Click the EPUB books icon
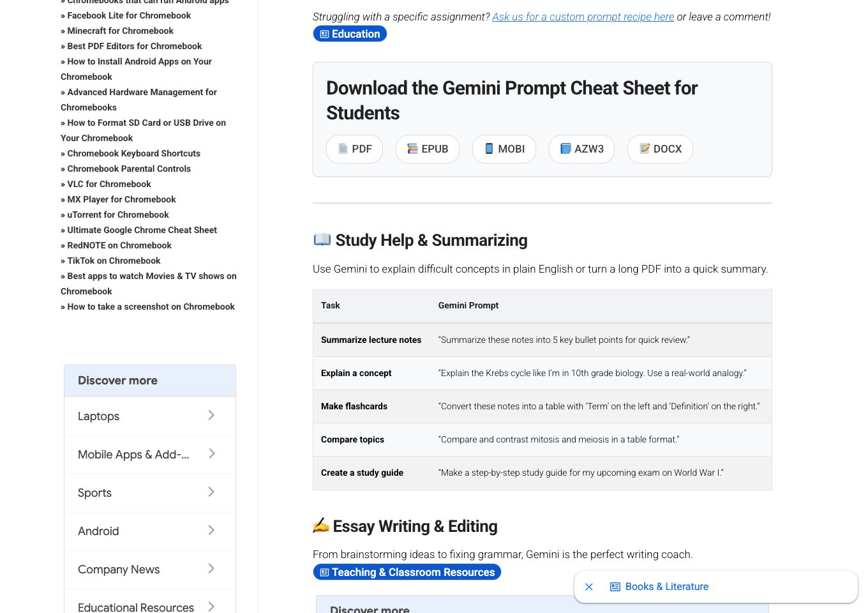 (x=412, y=149)
